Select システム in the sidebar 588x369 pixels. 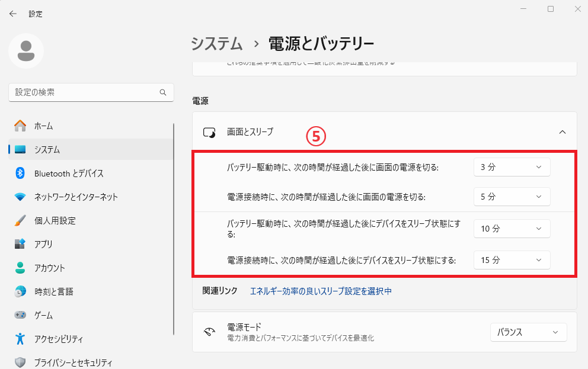47,149
